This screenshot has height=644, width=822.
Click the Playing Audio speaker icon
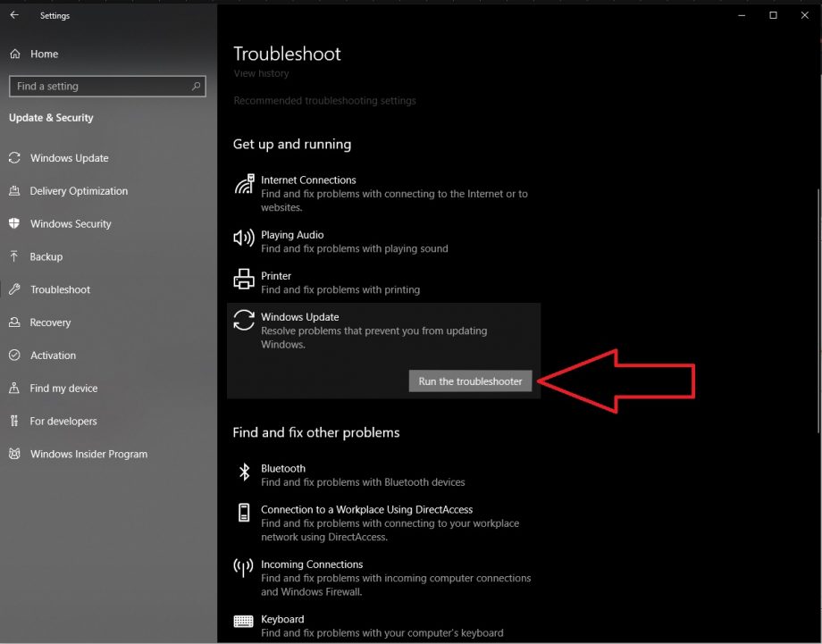click(243, 238)
